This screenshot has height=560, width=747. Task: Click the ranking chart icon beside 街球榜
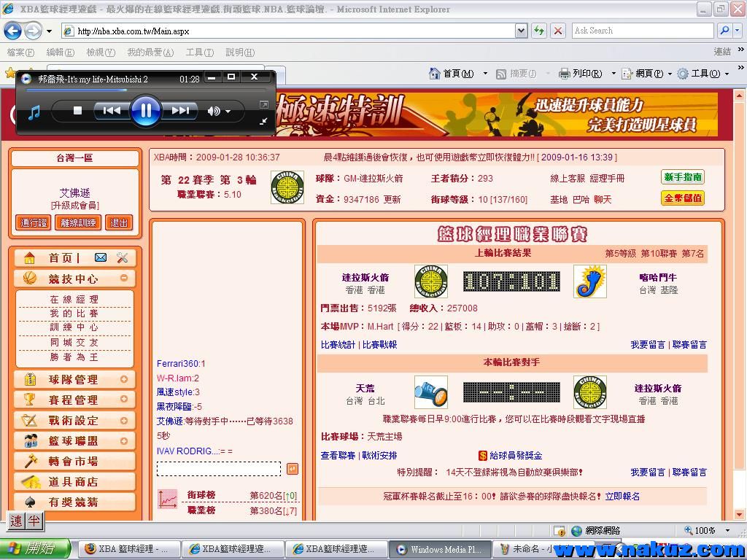[x=168, y=499]
